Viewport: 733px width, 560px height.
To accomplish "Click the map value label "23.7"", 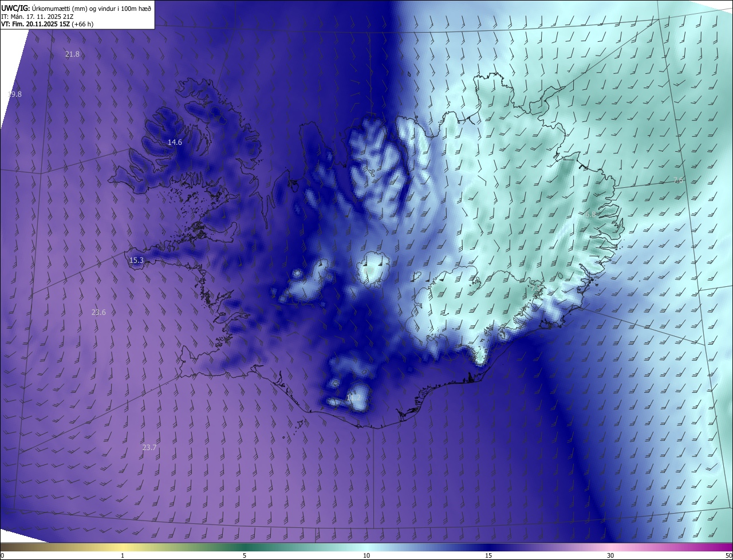I will click(149, 447).
